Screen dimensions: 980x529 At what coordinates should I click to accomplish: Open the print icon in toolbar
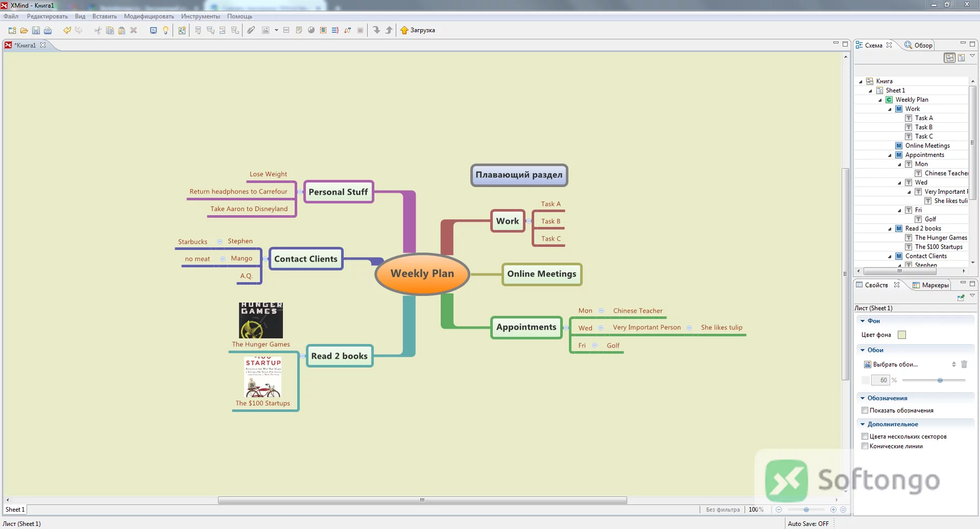[x=48, y=31]
